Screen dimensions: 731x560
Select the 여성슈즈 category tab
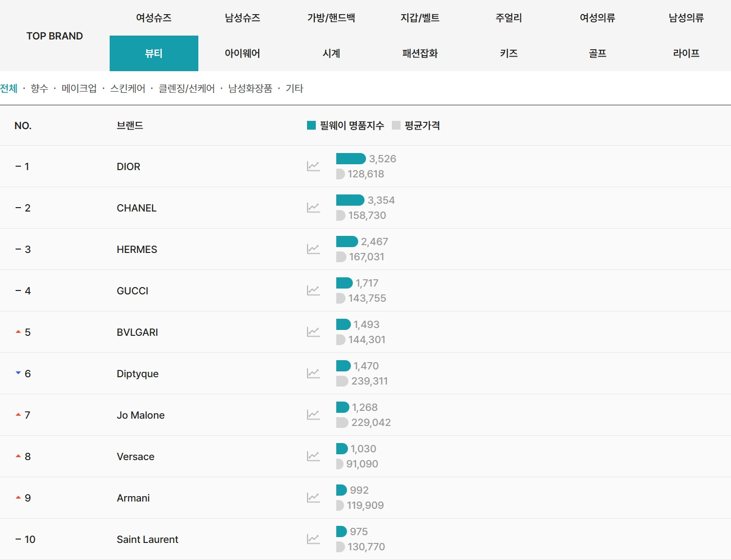point(154,18)
